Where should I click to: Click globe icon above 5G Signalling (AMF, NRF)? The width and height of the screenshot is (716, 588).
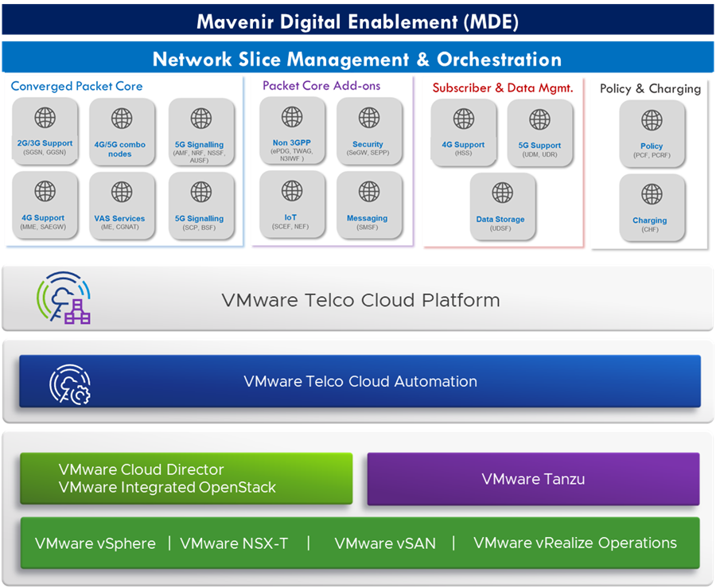pos(201,119)
